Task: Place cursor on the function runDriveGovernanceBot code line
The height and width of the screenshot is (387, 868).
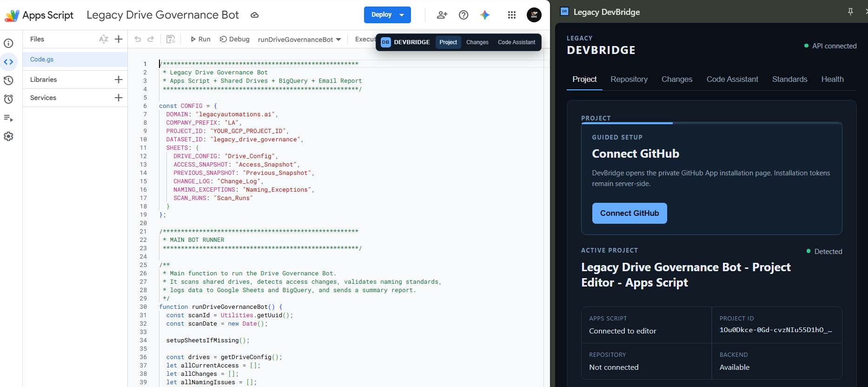Action: click(x=221, y=307)
